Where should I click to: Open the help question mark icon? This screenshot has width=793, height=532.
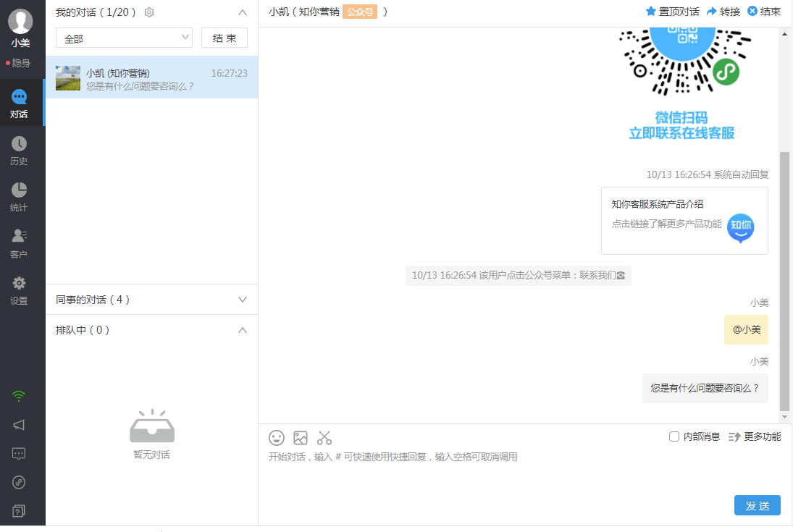19,511
